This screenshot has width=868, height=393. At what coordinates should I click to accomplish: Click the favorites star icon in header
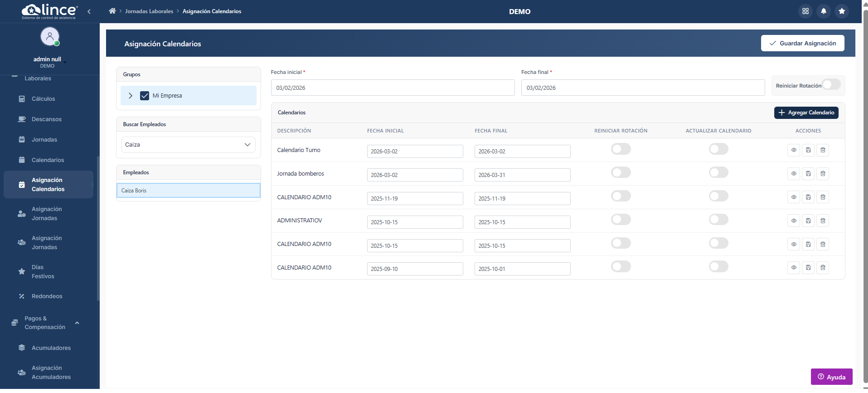tap(842, 11)
